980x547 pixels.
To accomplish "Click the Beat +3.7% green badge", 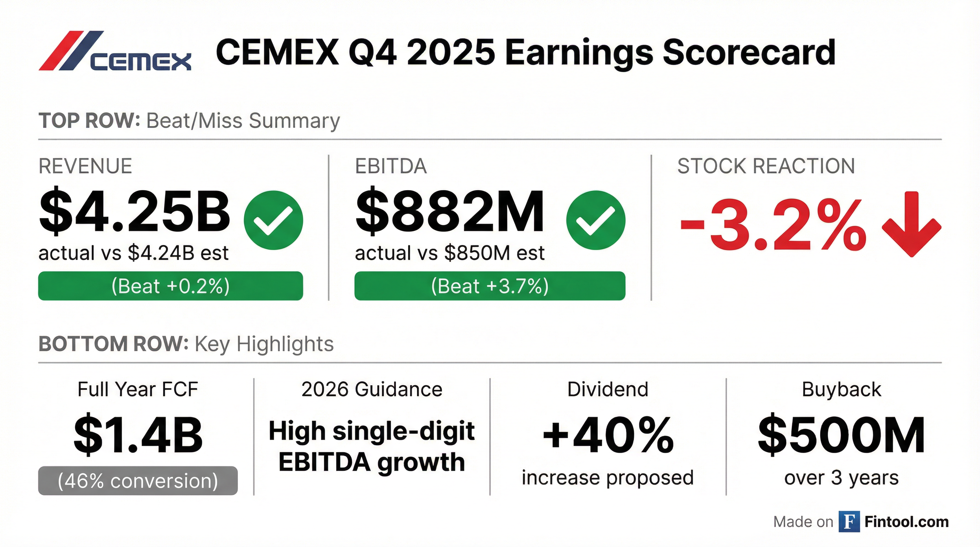I will click(x=490, y=286).
